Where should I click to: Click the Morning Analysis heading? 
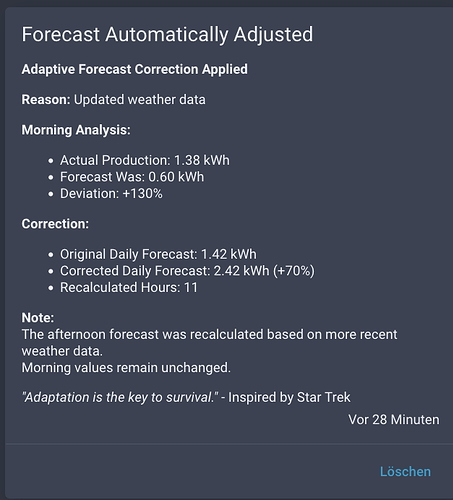pyautogui.click(x=76, y=130)
